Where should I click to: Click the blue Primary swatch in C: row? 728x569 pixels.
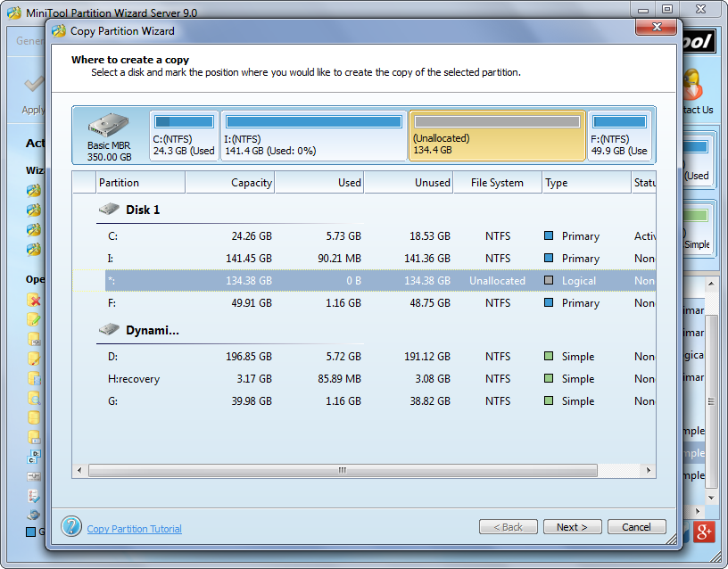pos(549,235)
